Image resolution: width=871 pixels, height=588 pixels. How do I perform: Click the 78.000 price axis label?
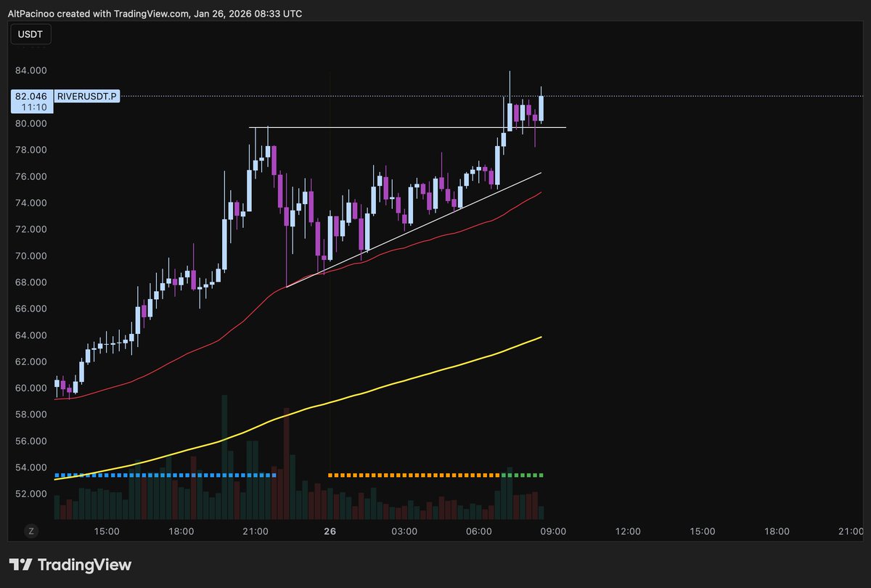click(30, 150)
